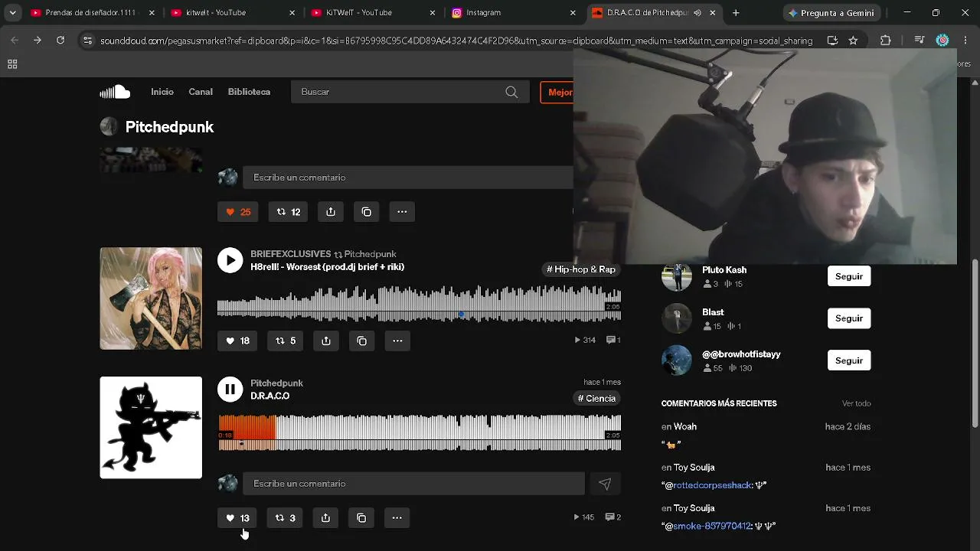This screenshot has height=551, width=980.
Task: Open a new browser tab
Action: pos(736,13)
